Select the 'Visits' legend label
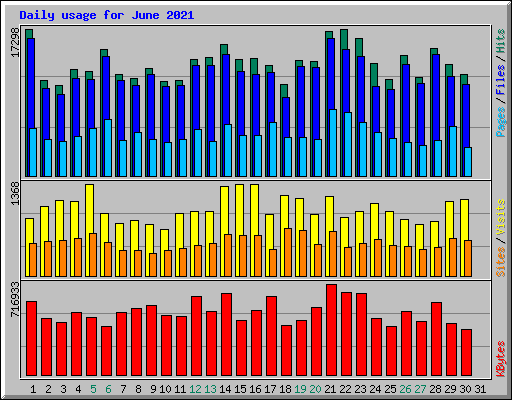 pyautogui.click(x=500, y=218)
